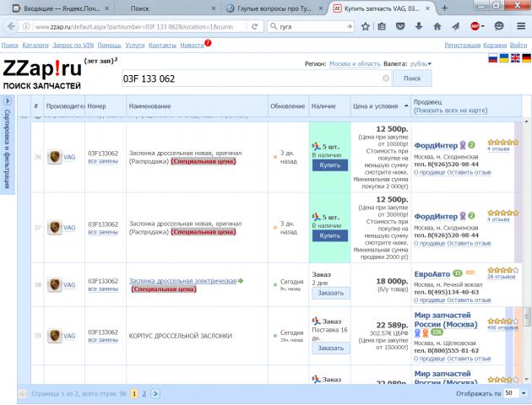Click the VAG logo in row 39
Image resolution: width=532 pixels, height=405 pixels.
click(x=55, y=336)
